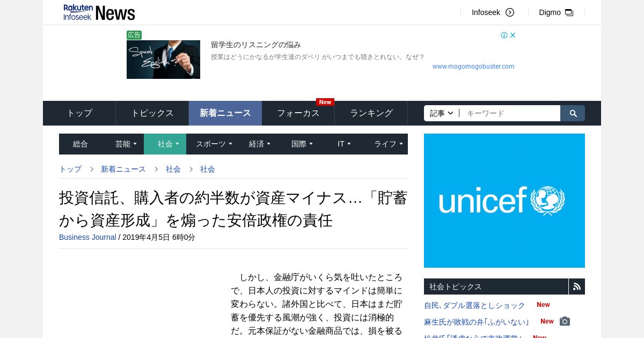Go to the トップ main tab

[79, 113]
